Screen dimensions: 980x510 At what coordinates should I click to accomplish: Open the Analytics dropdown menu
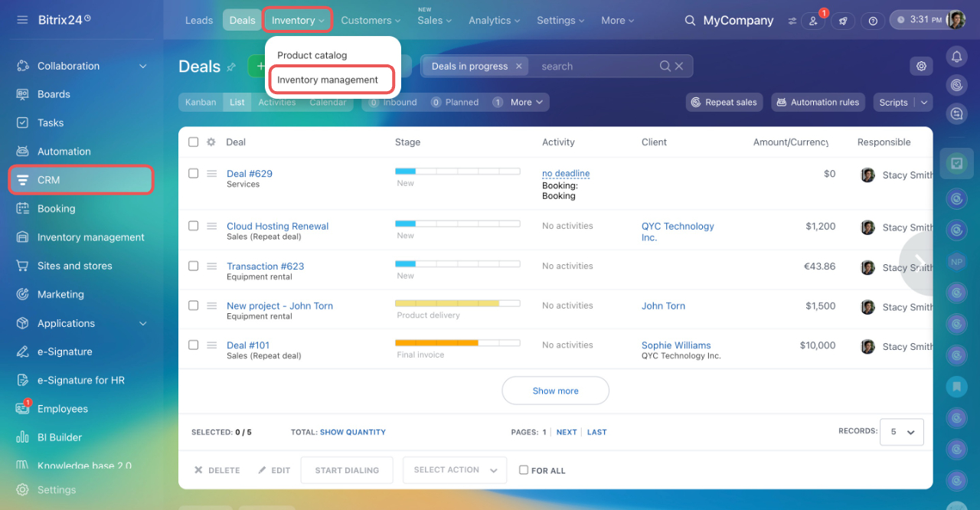pos(495,21)
